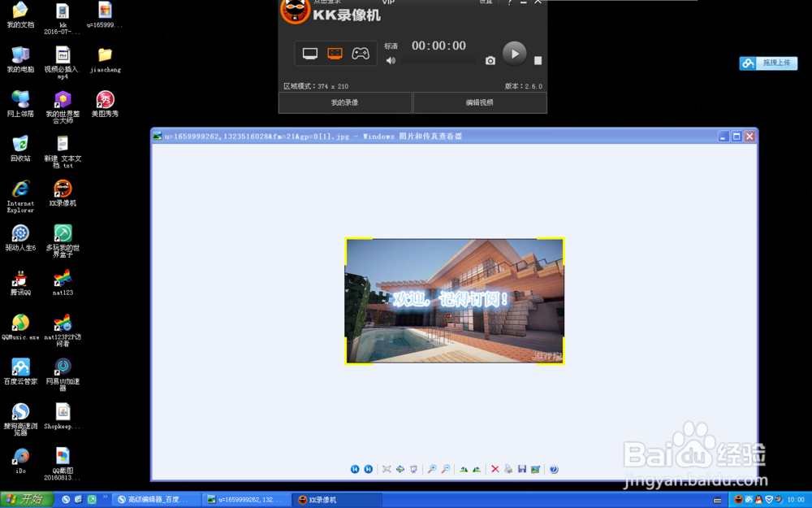Image resolution: width=812 pixels, height=508 pixels.
Task: Zoom in with the plus magnifier
Action: [x=432, y=469]
